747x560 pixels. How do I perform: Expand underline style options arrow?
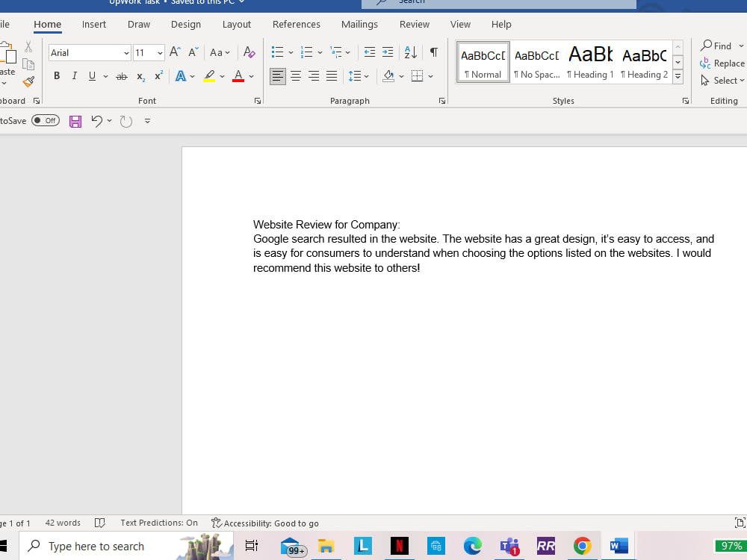pos(105,76)
